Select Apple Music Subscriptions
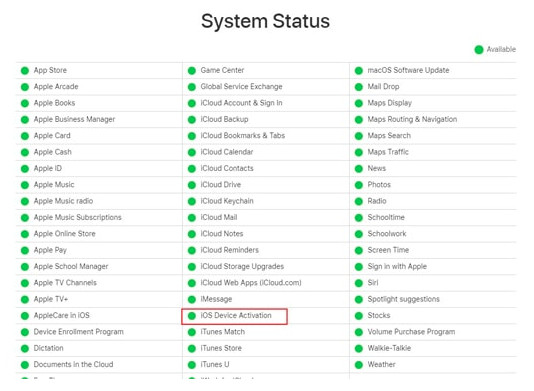Viewport: 534px width, 391px height. click(x=77, y=217)
